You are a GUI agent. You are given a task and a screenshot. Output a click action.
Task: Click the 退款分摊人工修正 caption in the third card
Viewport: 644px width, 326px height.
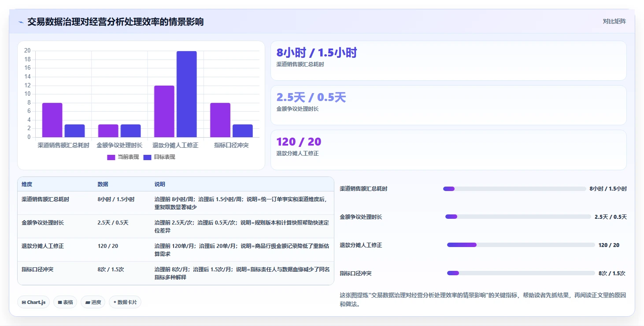point(297,154)
